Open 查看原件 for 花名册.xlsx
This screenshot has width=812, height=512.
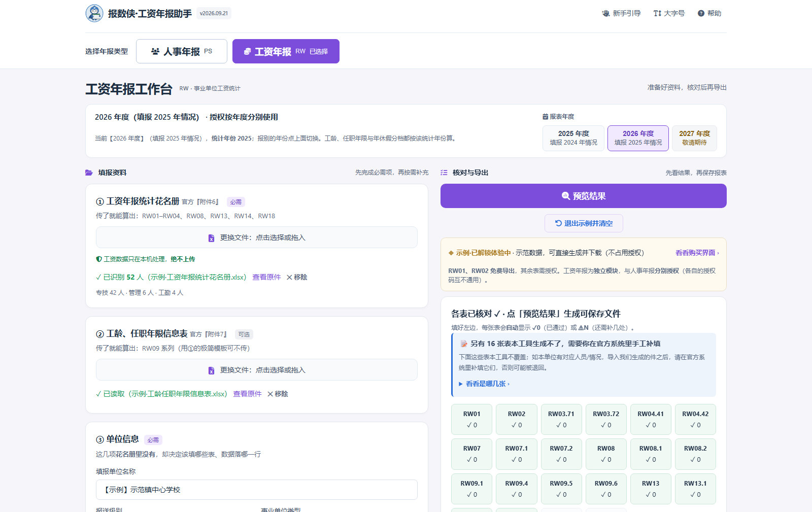(266, 277)
